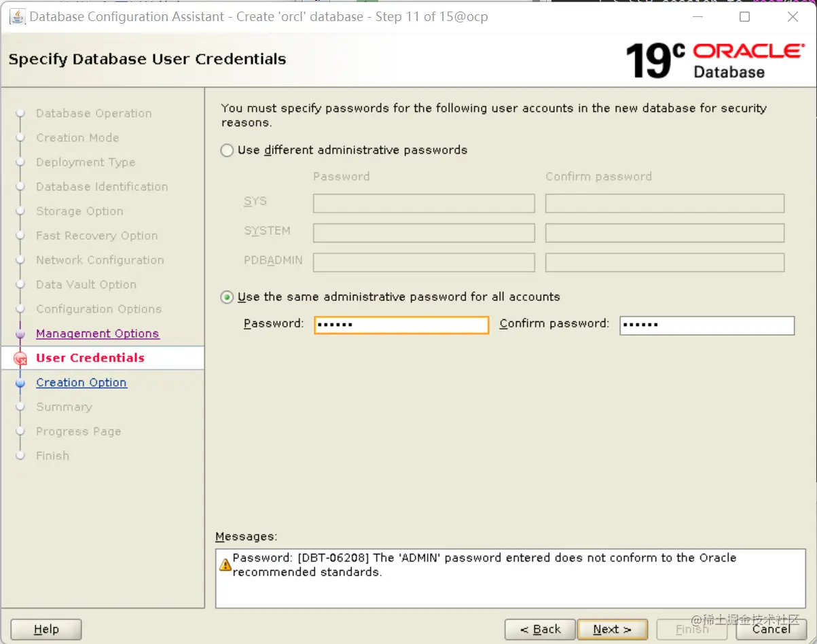Click the warning icon in Messages
This screenshot has width=817, height=644.
coord(225,565)
